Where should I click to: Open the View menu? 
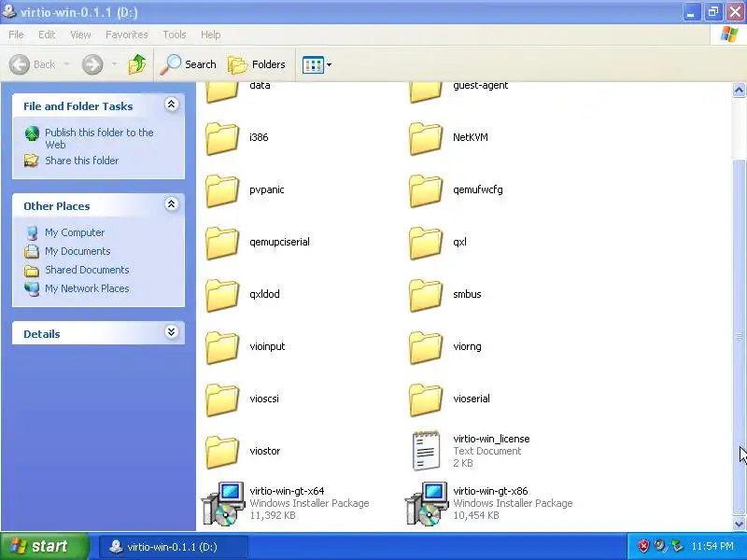coord(80,35)
